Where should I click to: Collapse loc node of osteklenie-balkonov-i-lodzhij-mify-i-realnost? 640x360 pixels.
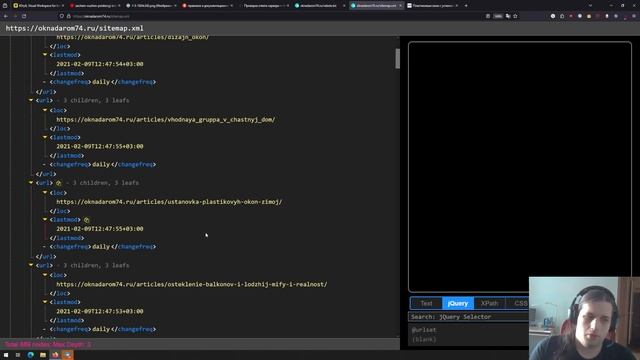tap(45, 275)
